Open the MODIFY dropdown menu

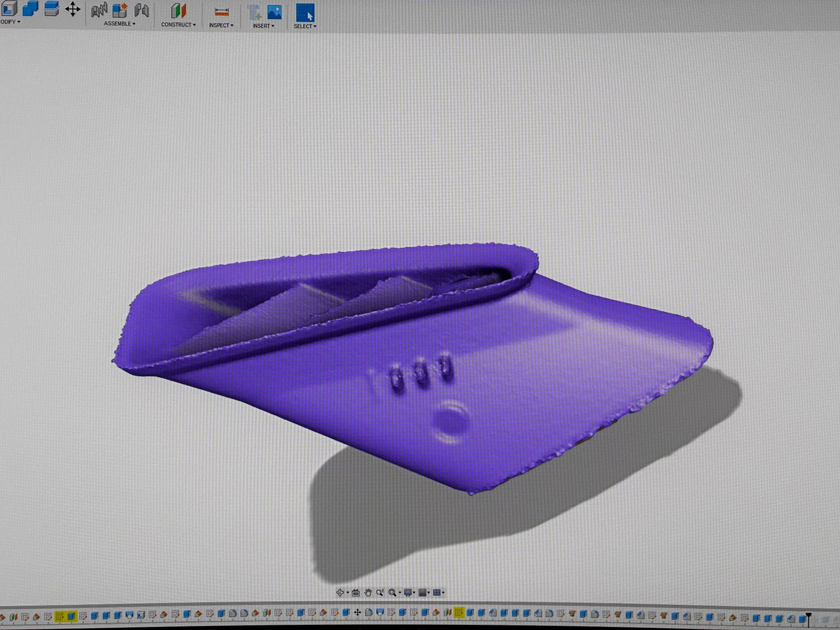[10, 22]
